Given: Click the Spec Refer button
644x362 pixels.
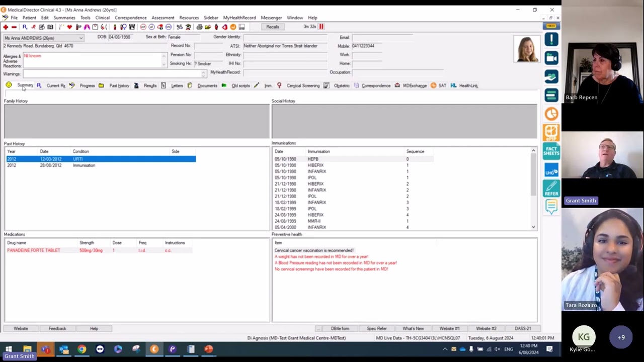Looking at the screenshot, I should pos(377,328).
